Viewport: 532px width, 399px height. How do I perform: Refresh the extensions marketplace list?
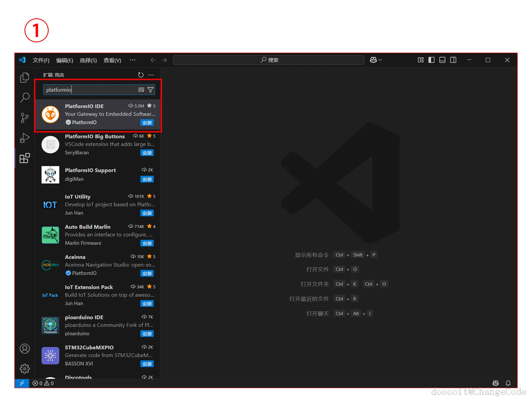pyautogui.click(x=141, y=75)
